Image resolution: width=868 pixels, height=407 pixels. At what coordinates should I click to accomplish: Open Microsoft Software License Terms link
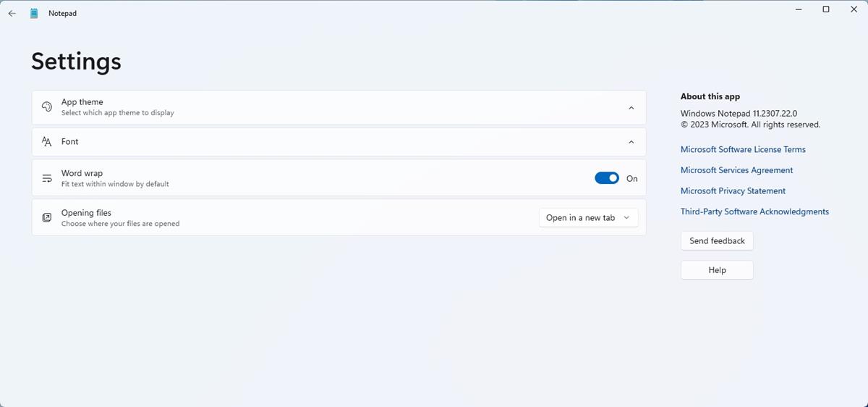point(743,149)
